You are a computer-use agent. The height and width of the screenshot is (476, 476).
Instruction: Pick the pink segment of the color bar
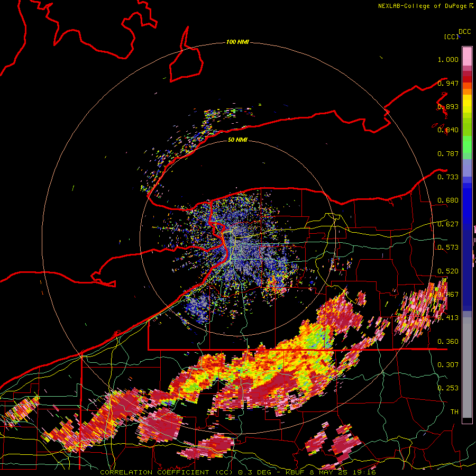tap(467, 56)
